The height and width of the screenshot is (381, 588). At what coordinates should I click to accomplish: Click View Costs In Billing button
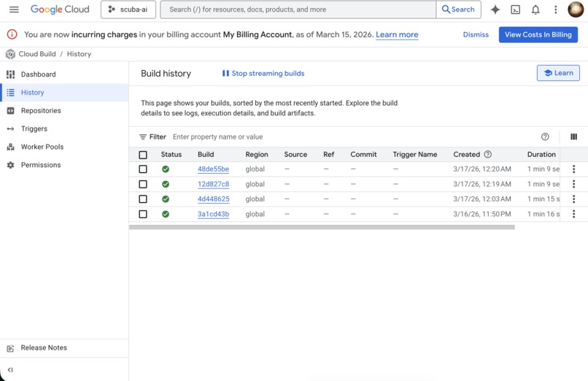[x=538, y=34]
